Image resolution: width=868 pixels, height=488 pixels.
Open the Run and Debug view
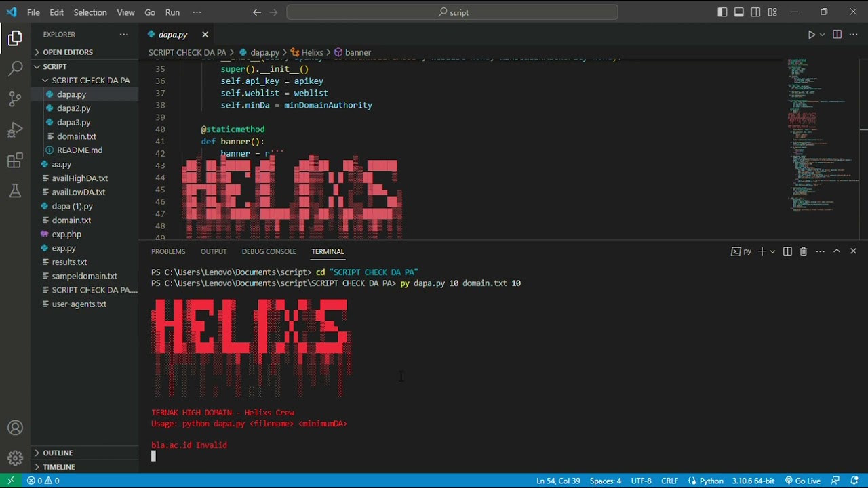[15, 129]
